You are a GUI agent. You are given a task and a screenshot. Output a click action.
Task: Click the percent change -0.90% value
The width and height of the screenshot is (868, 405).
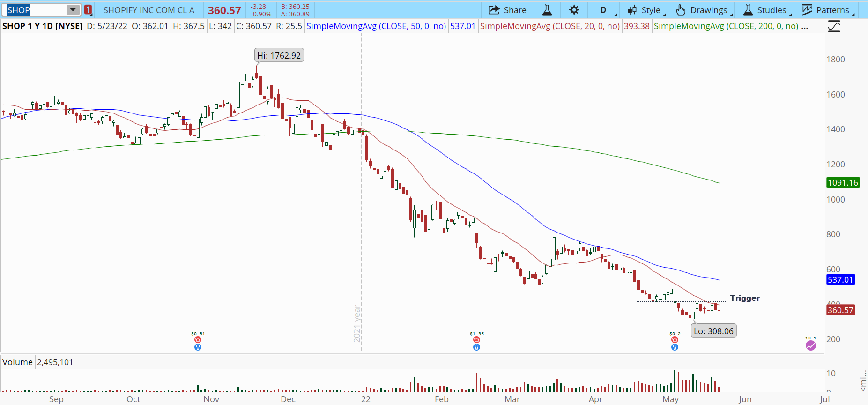point(261,14)
